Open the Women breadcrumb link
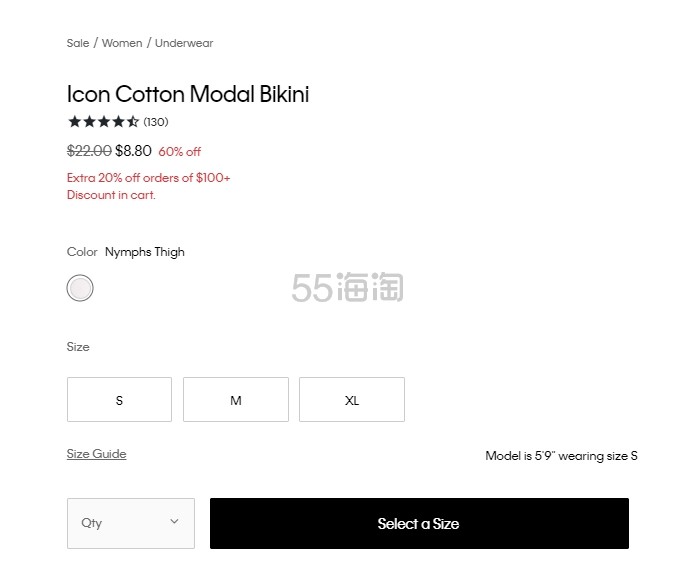 point(122,43)
